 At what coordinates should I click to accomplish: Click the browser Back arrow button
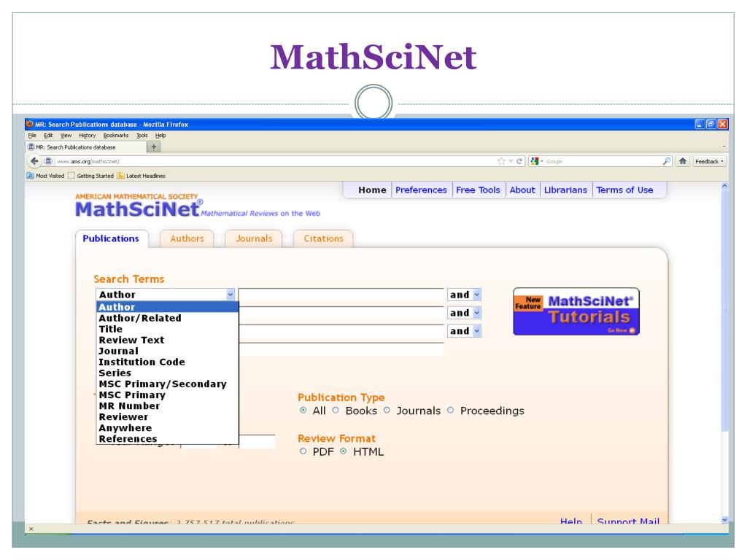click(x=34, y=161)
